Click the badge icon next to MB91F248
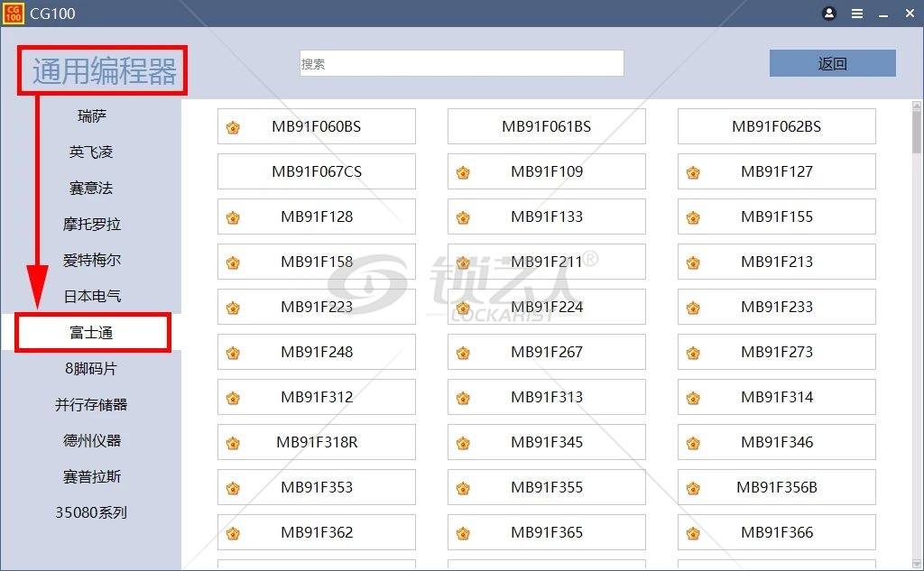This screenshot has height=571, width=924. [x=234, y=353]
